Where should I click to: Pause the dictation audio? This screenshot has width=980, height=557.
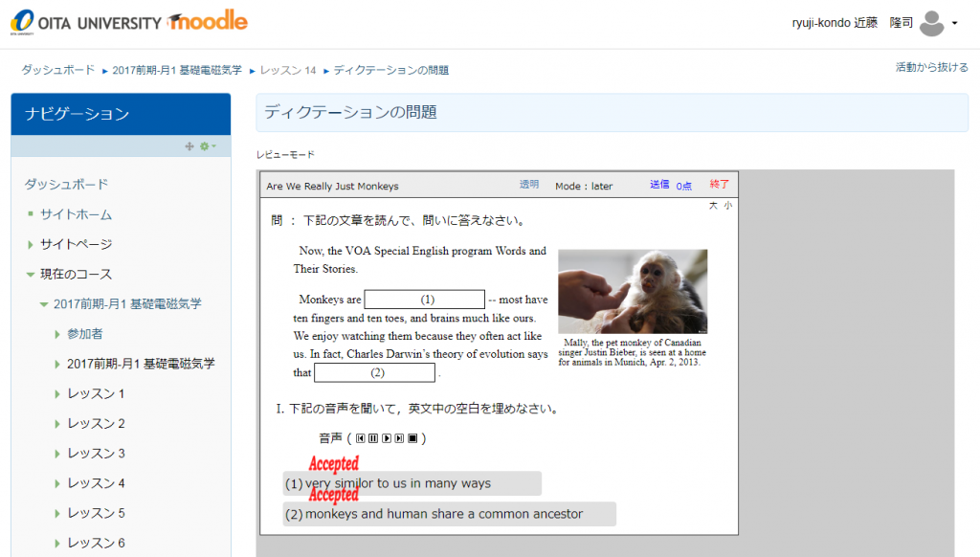coord(373,439)
